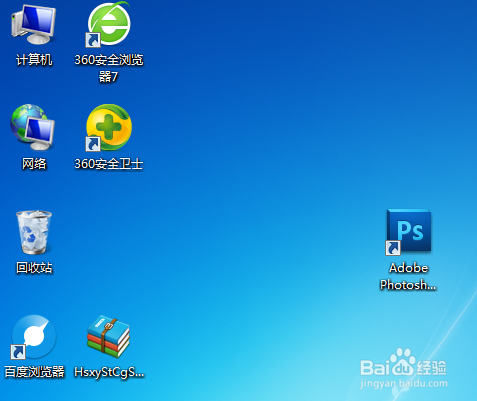Select the 百度浏览器 Baidu browser icon

(33, 337)
